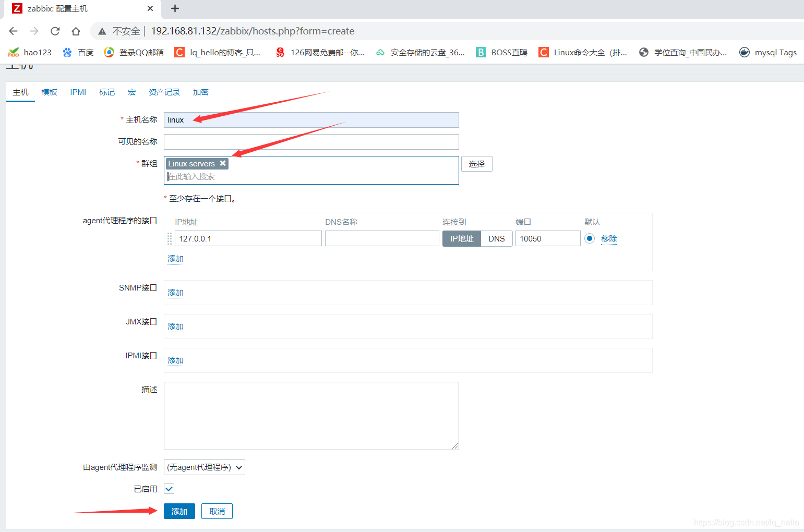Switch to the 资产记录 tab
The height and width of the screenshot is (532, 804).
pyautogui.click(x=164, y=92)
